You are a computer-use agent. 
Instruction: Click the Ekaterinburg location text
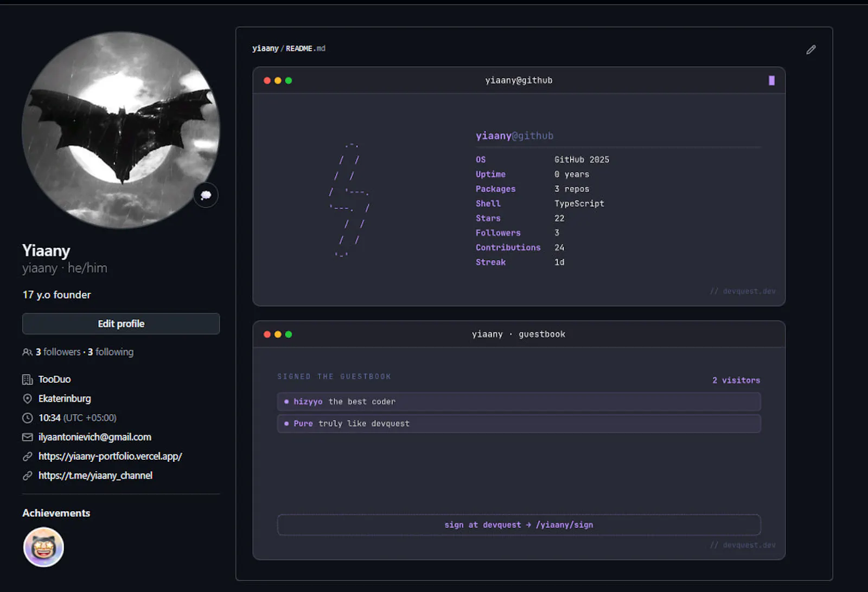65,398
